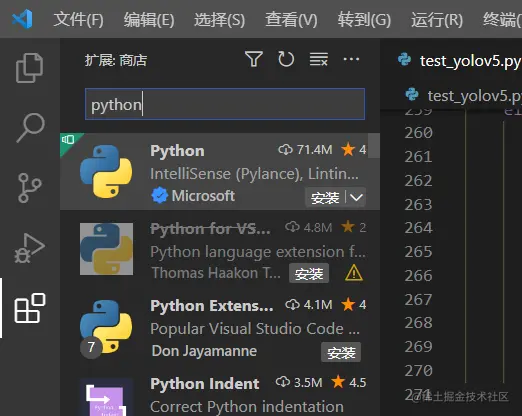Click the Microsoft publisher name
This screenshot has width=522, height=416.
point(203,196)
